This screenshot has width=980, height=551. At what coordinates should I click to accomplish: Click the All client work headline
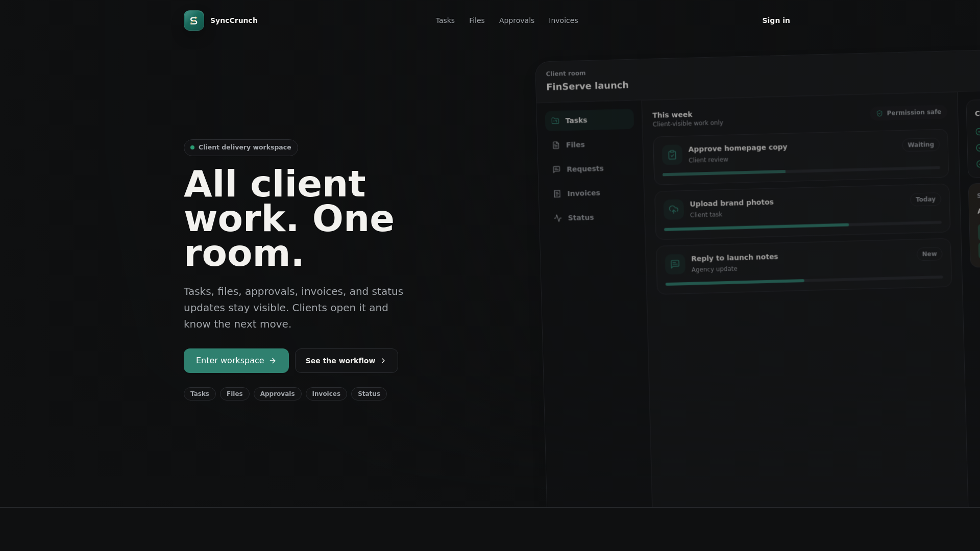[289, 219]
